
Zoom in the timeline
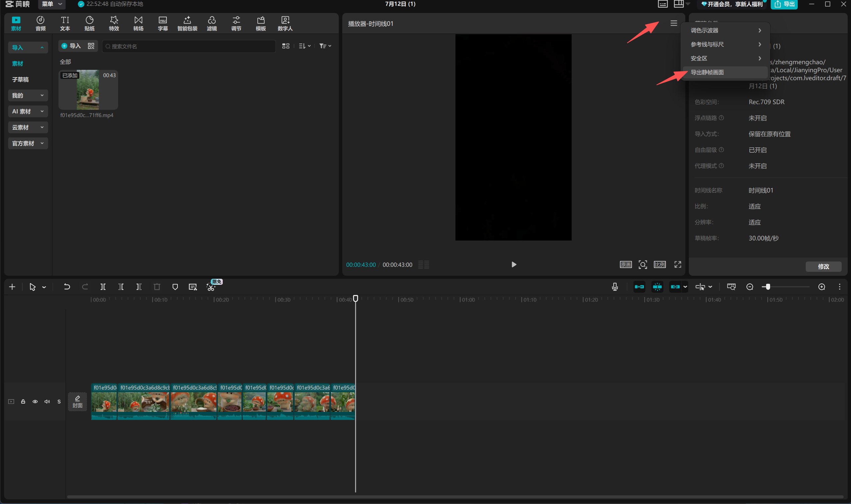822,287
